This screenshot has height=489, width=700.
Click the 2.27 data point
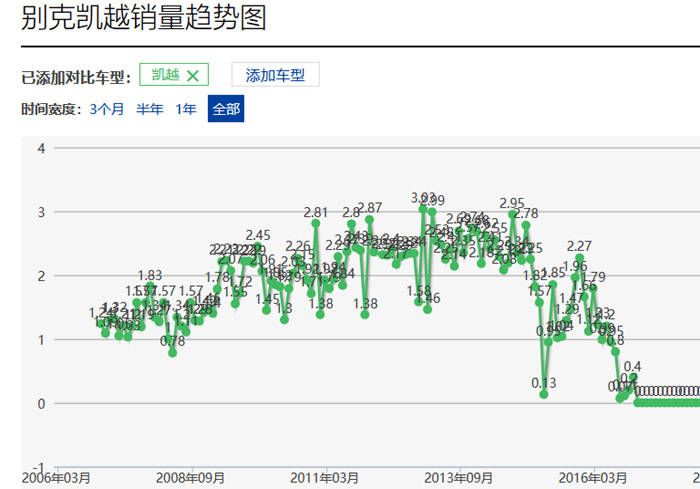[x=579, y=258]
